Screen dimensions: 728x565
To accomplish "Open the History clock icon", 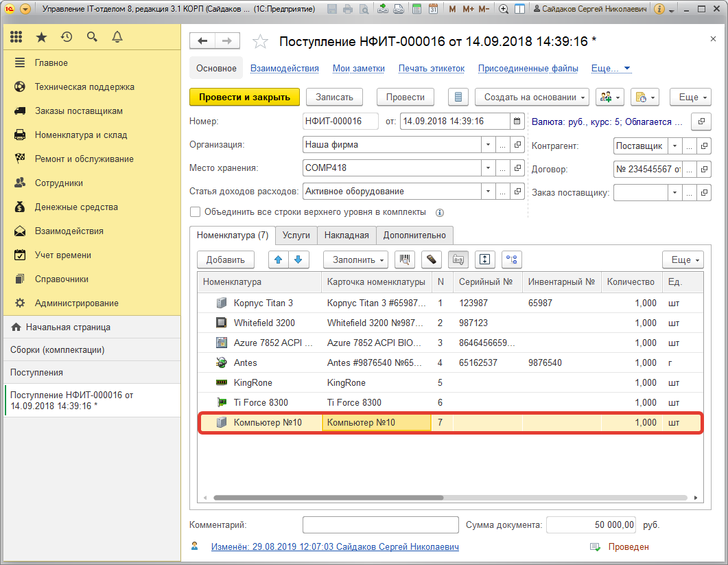I will [x=67, y=37].
